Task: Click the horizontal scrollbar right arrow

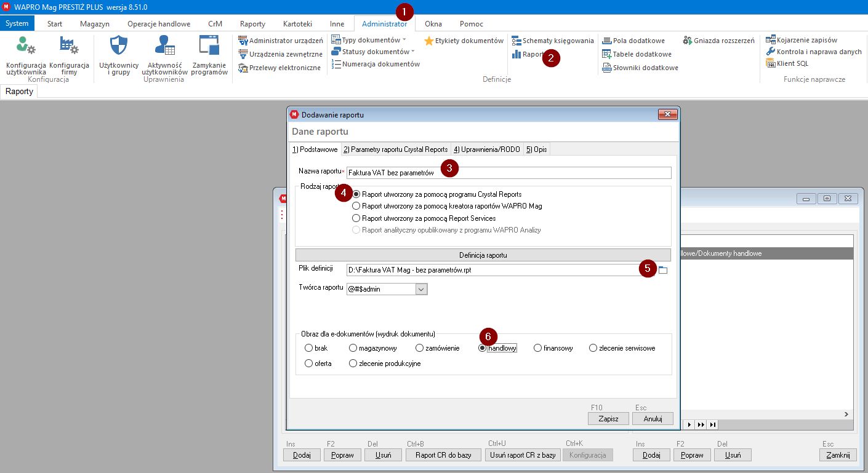Action: [x=846, y=415]
